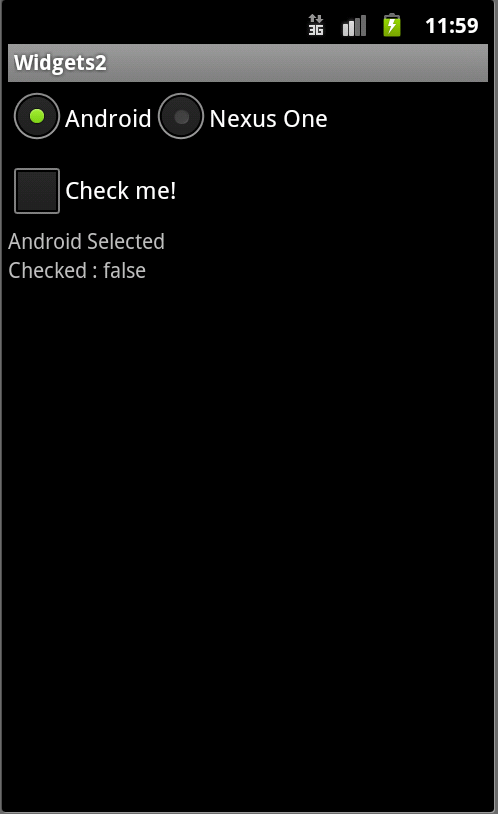Click the Widgets2 title bar
Image resolution: width=498 pixels, height=814 pixels.
[x=248, y=63]
